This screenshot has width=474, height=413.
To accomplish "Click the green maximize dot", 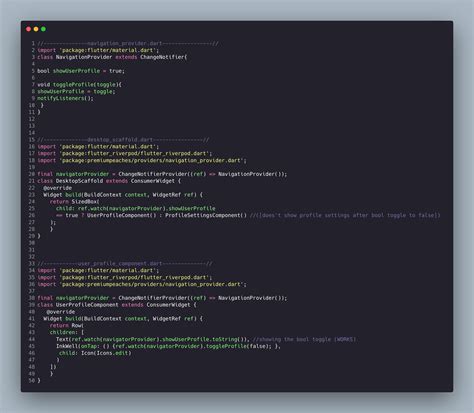I will pos(43,29).
